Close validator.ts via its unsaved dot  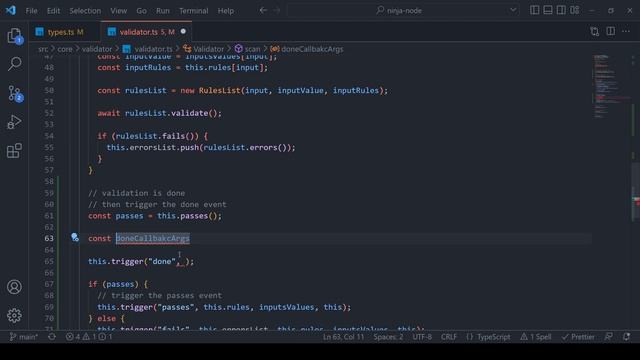(x=183, y=31)
